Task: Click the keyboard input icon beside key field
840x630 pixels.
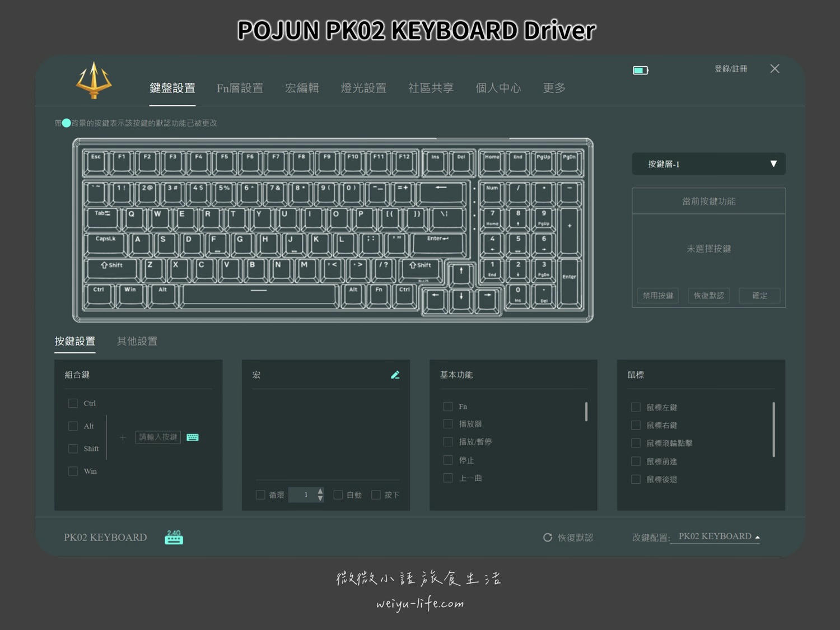Action: pyautogui.click(x=193, y=437)
